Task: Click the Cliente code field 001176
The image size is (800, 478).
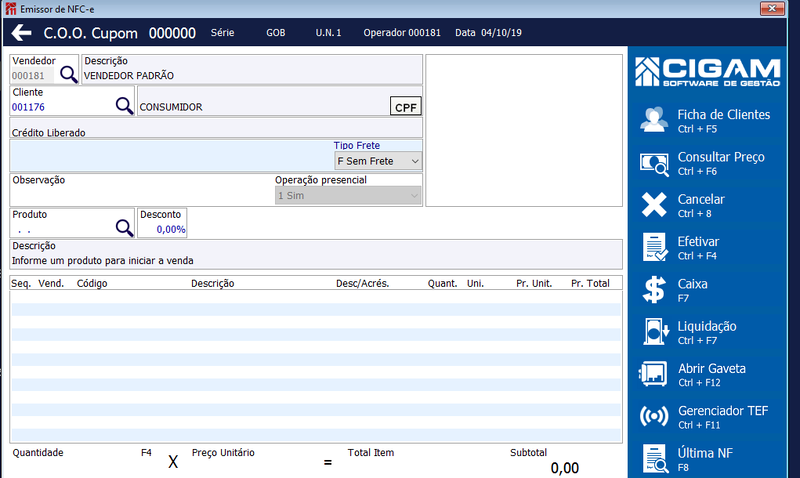Action: [x=62, y=107]
